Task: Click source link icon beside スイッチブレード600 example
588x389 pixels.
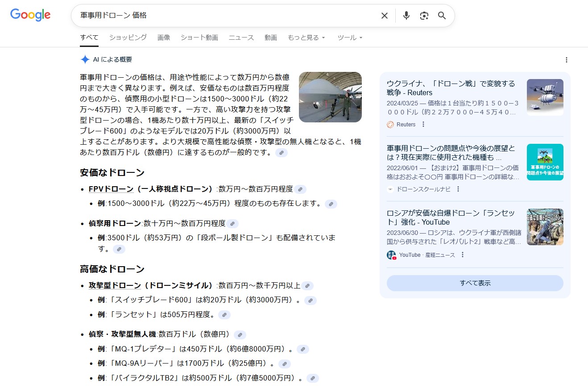Action: pyautogui.click(x=311, y=300)
